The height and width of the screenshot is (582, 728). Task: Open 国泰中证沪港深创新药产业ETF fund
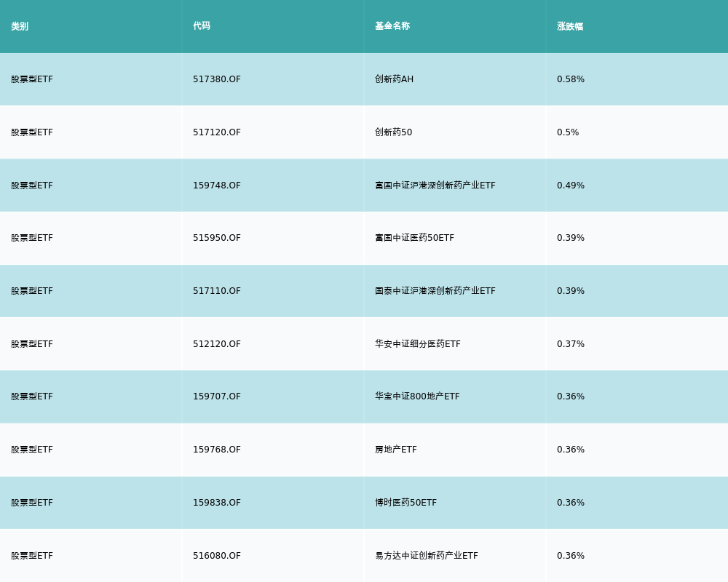(x=435, y=291)
